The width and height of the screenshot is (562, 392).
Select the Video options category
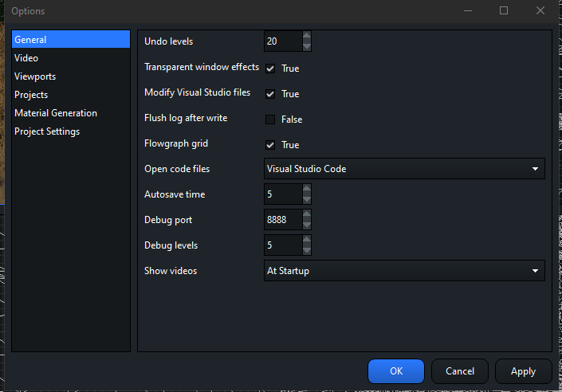[x=26, y=58]
